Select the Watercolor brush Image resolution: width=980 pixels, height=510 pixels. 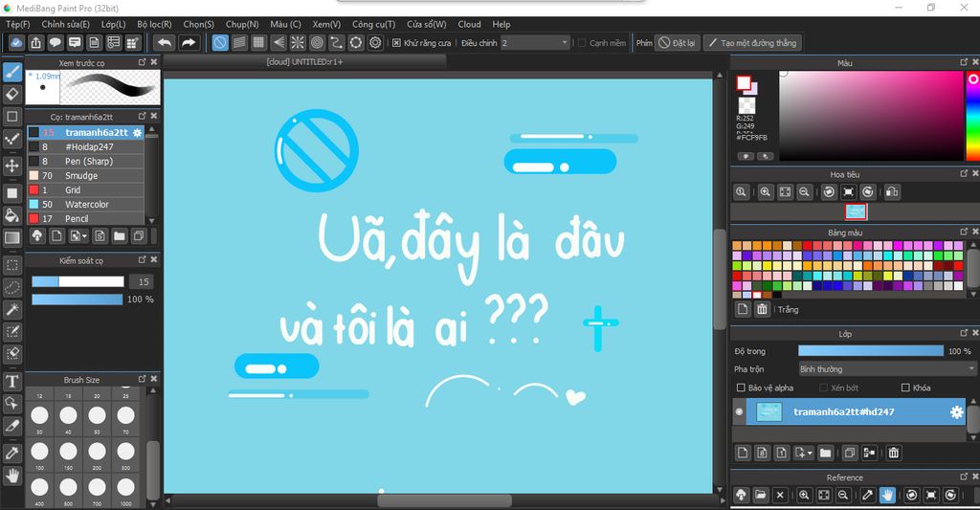85,205
